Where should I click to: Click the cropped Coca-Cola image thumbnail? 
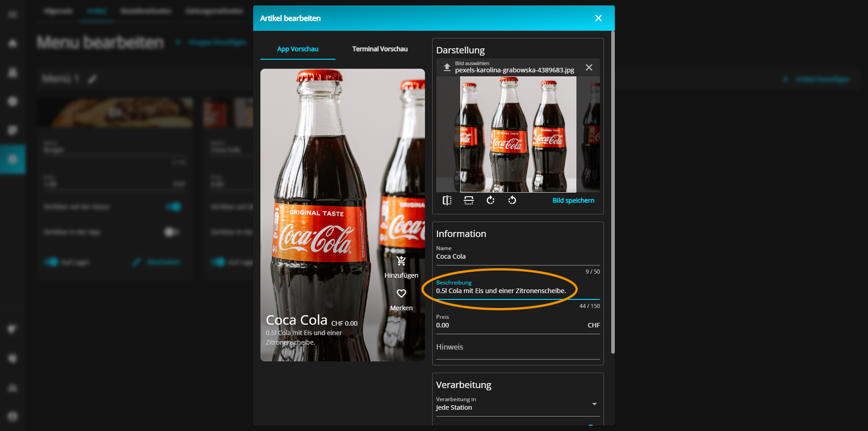518,134
